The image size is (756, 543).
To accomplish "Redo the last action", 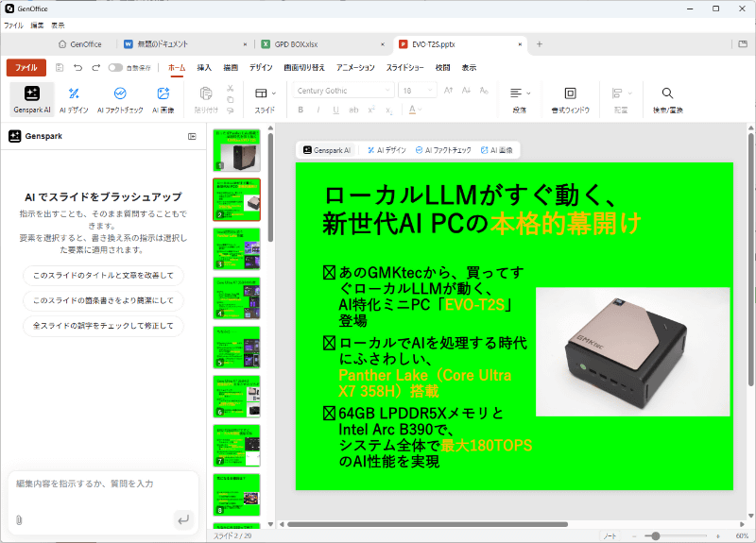I will tap(96, 67).
